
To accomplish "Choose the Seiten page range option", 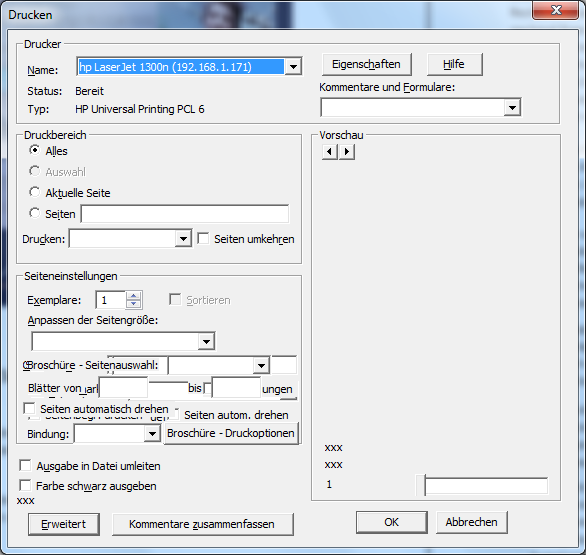I will [x=34, y=213].
